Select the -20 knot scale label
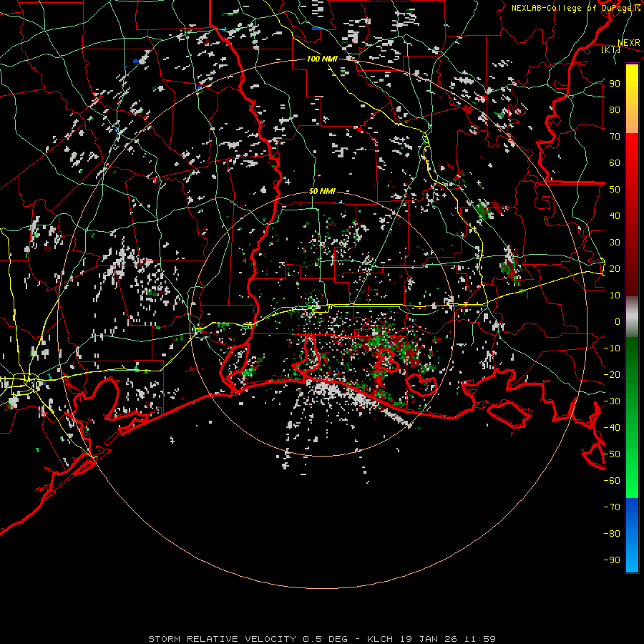644x644 pixels. pyautogui.click(x=612, y=374)
